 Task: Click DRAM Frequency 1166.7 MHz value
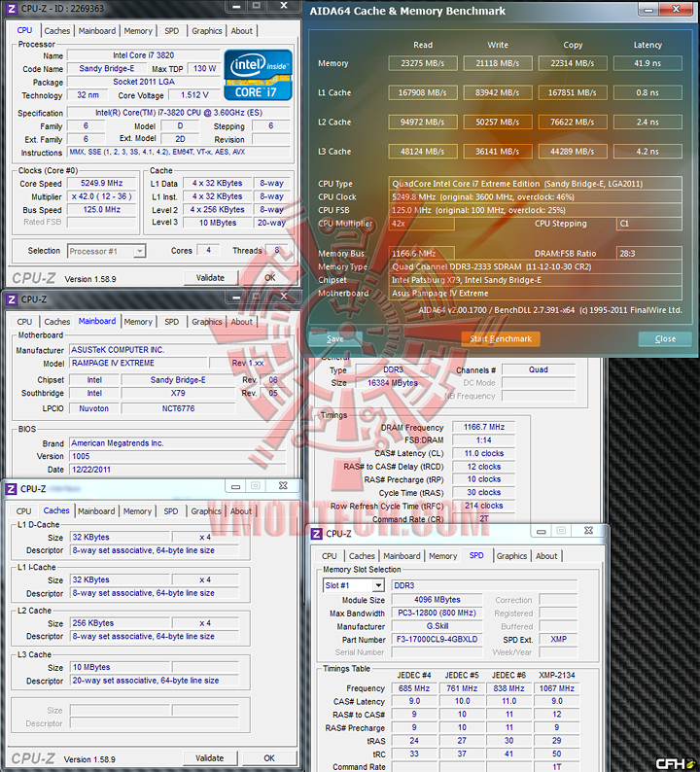pyautogui.click(x=483, y=427)
